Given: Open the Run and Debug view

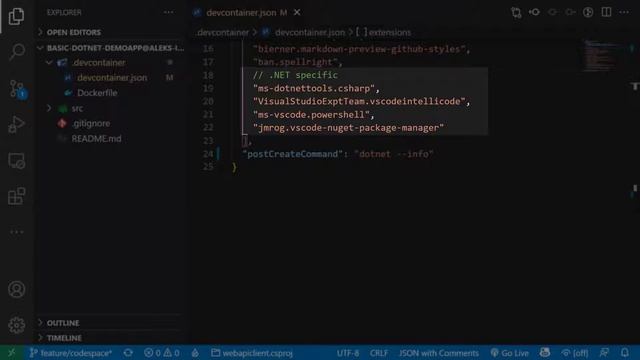Looking at the screenshot, I should pyautogui.click(x=17, y=124).
